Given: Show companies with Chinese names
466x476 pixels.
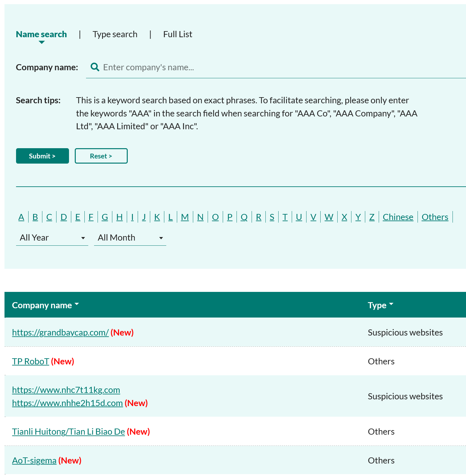Looking at the screenshot, I should tap(398, 217).
